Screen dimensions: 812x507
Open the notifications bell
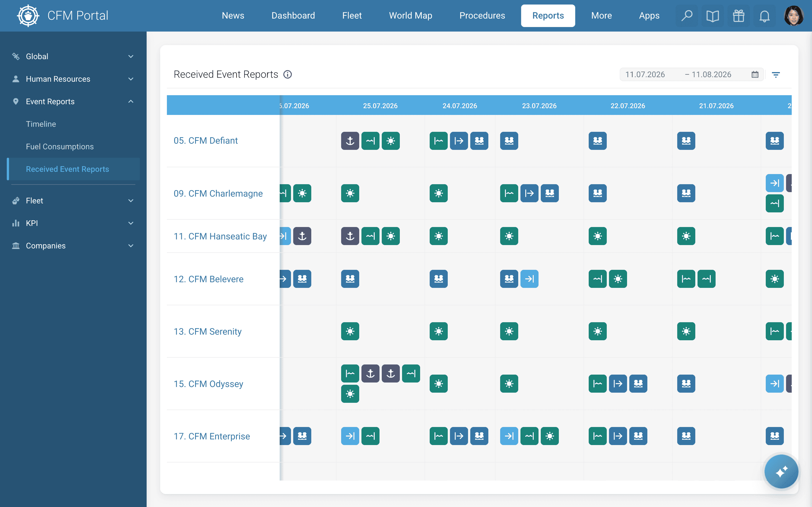[764, 16]
